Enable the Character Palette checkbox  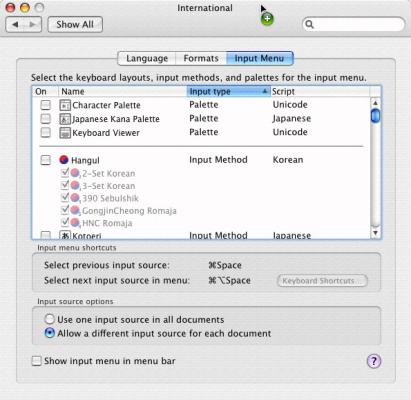click(x=45, y=105)
